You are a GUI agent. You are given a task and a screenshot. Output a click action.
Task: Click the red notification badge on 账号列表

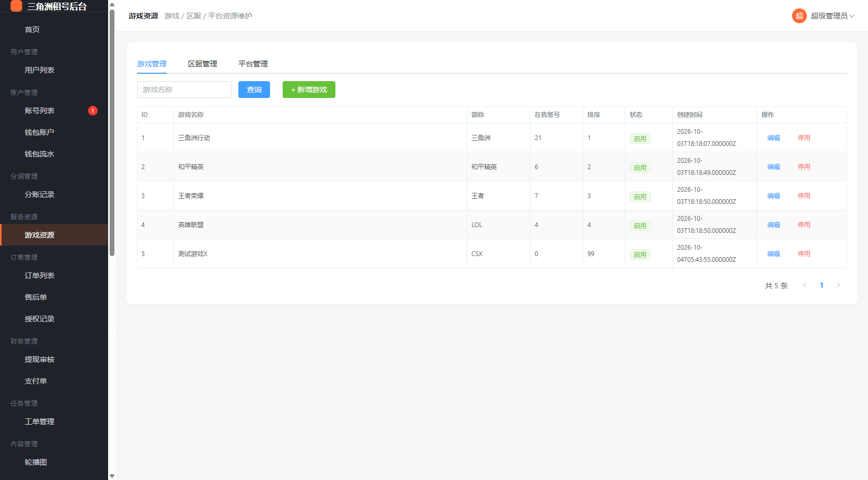point(93,111)
